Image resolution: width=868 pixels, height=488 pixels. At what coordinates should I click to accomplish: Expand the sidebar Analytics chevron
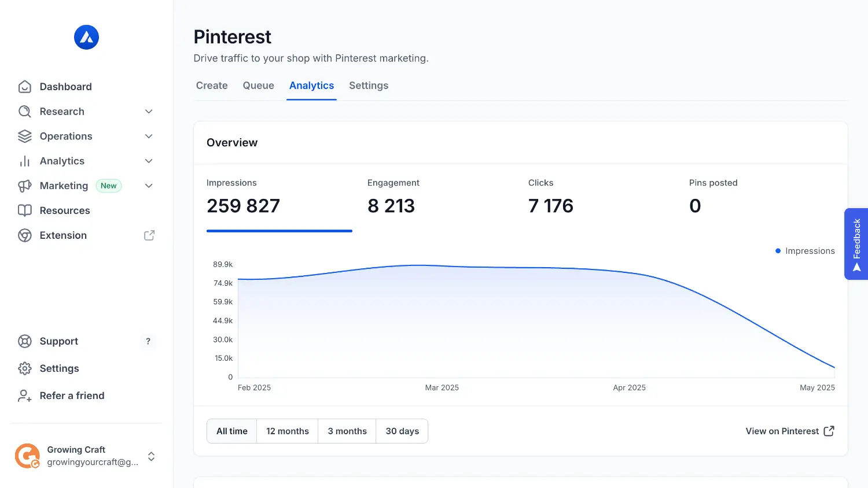click(x=149, y=161)
